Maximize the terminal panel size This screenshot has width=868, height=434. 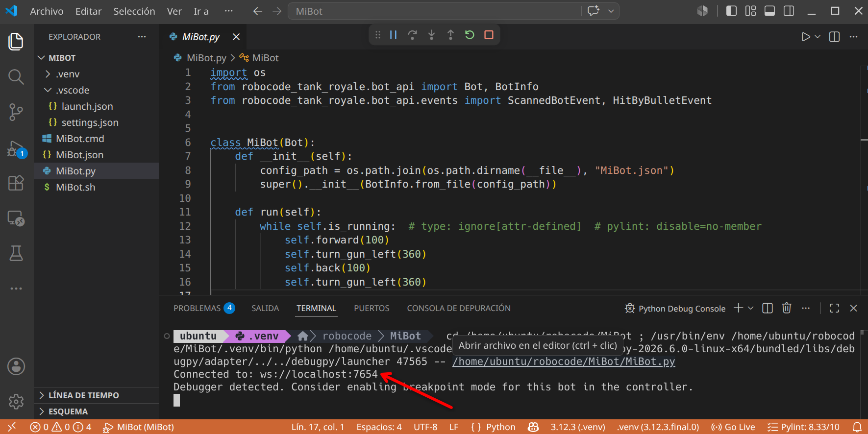point(834,308)
